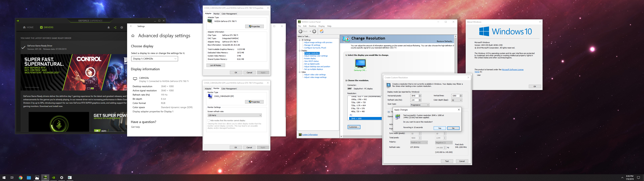Open the Edit menu in NVIDIA Control Panel
The height and width of the screenshot is (181, 644).
pos(305,26)
